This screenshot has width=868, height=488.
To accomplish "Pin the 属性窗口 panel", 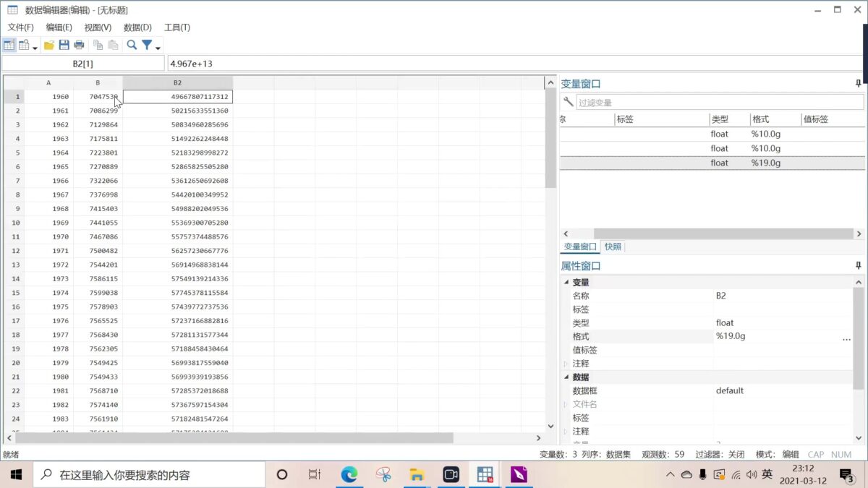I will pyautogui.click(x=859, y=266).
